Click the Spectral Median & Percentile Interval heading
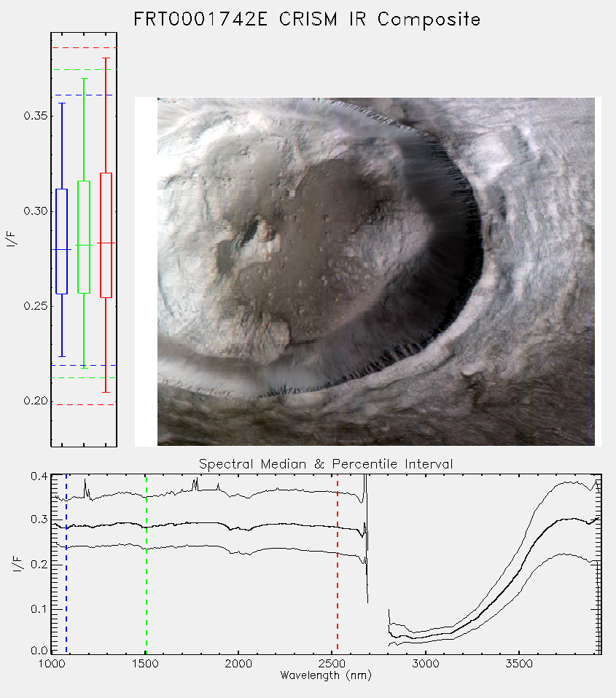616x698 pixels. [326, 464]
